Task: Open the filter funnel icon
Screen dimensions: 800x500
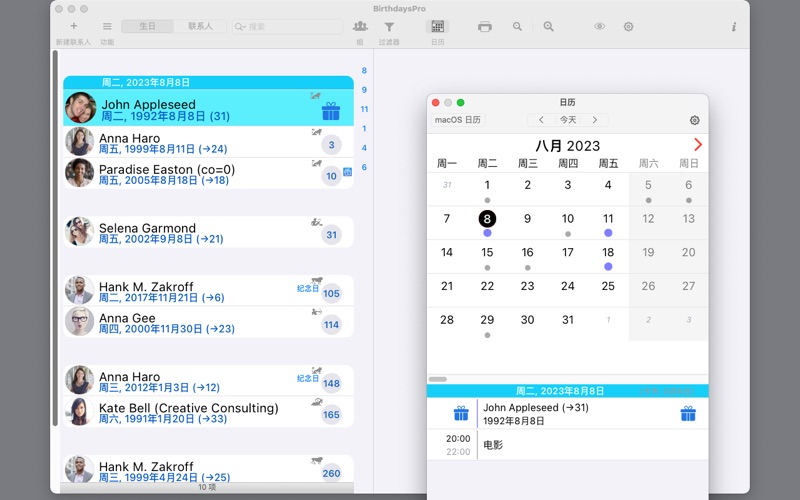Action: (x=389, y=27)
